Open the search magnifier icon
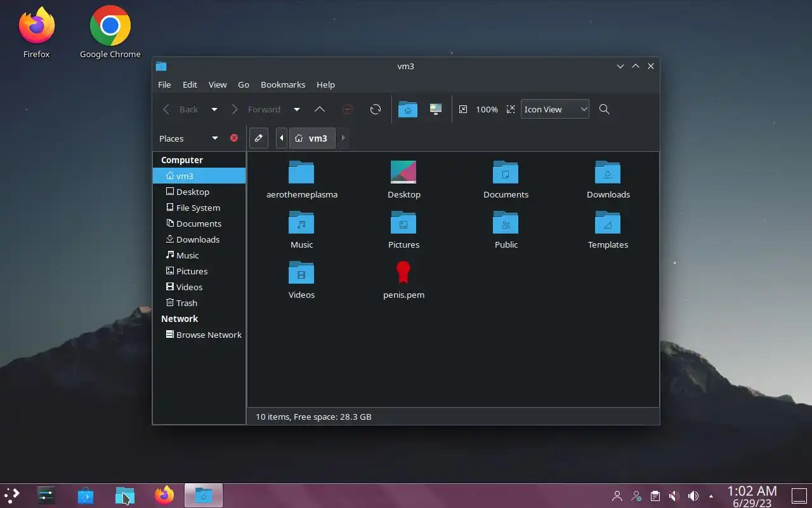This screenshot has width=812, height=508. (x=605, y=109)
